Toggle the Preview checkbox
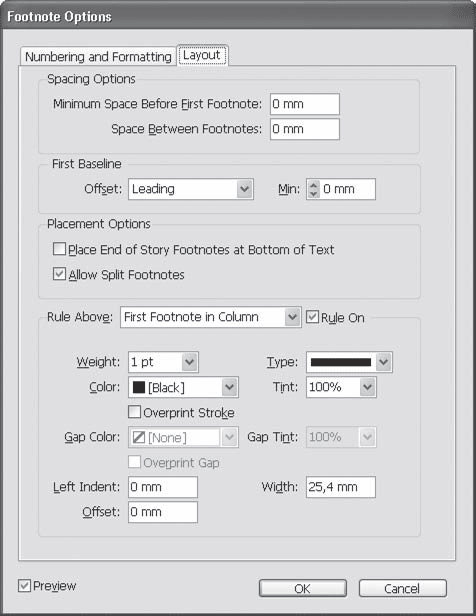This screenshot has height=616, width=476. pos(24,586)
